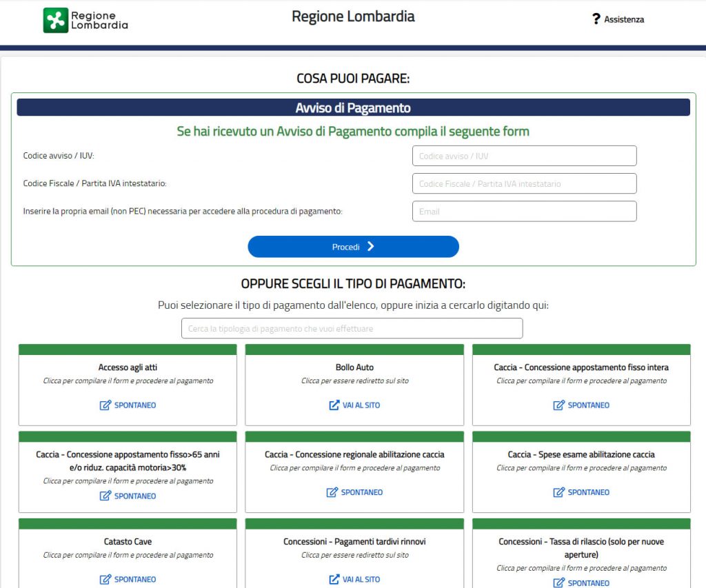Open SPONTANEO for Concessioni Tassa di rilascio
The width and height of the screenshot is (706, 588).
[x=588, y=583]
